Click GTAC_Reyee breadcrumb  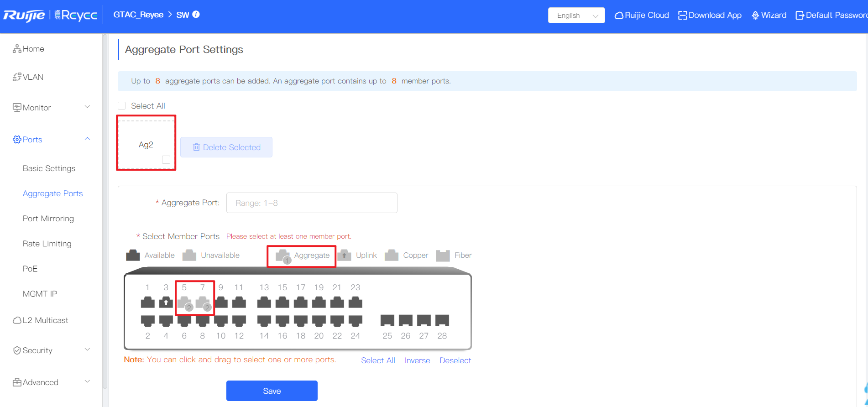[x=138, y=15]
